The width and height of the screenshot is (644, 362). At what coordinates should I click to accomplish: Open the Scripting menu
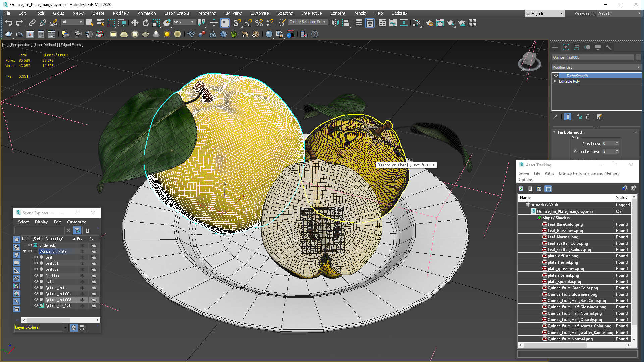[285, 13]
